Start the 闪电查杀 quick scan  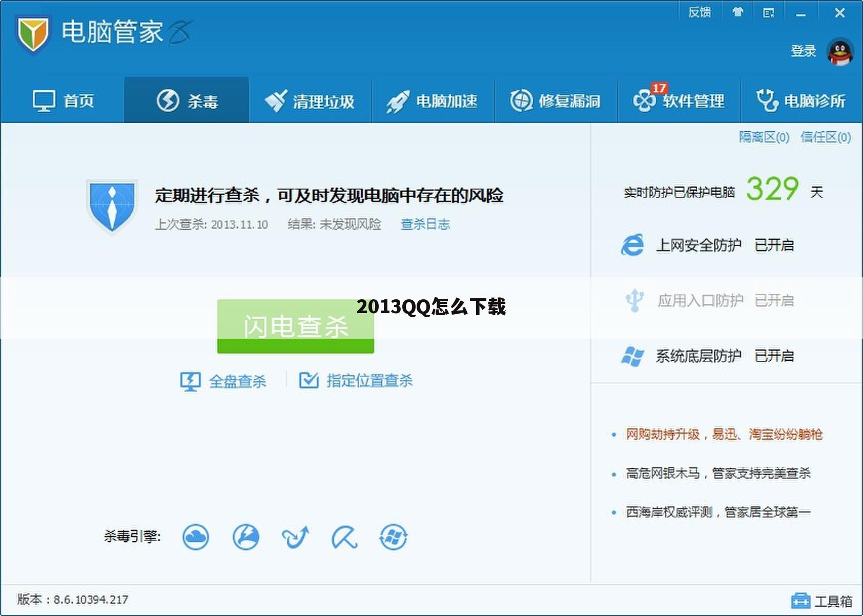[296, 326]
